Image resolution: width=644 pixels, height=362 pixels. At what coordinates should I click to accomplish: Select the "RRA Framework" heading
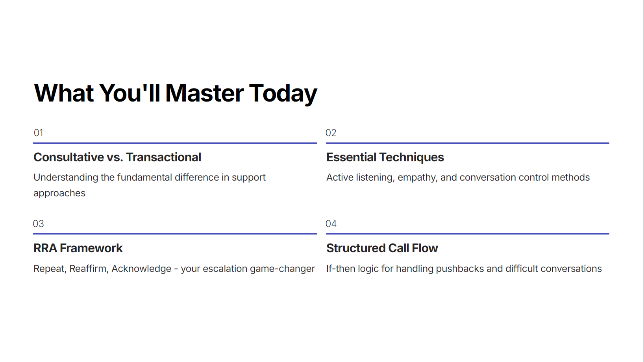[78, 248]
